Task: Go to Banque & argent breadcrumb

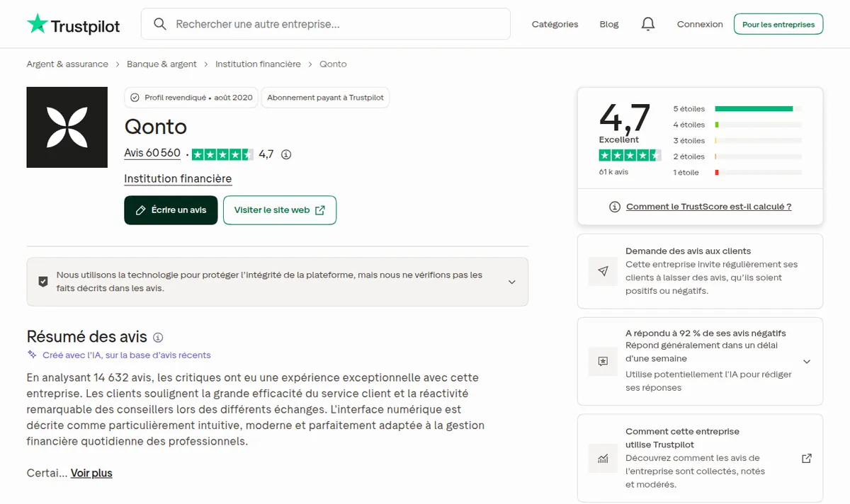Action: (161, 64)
